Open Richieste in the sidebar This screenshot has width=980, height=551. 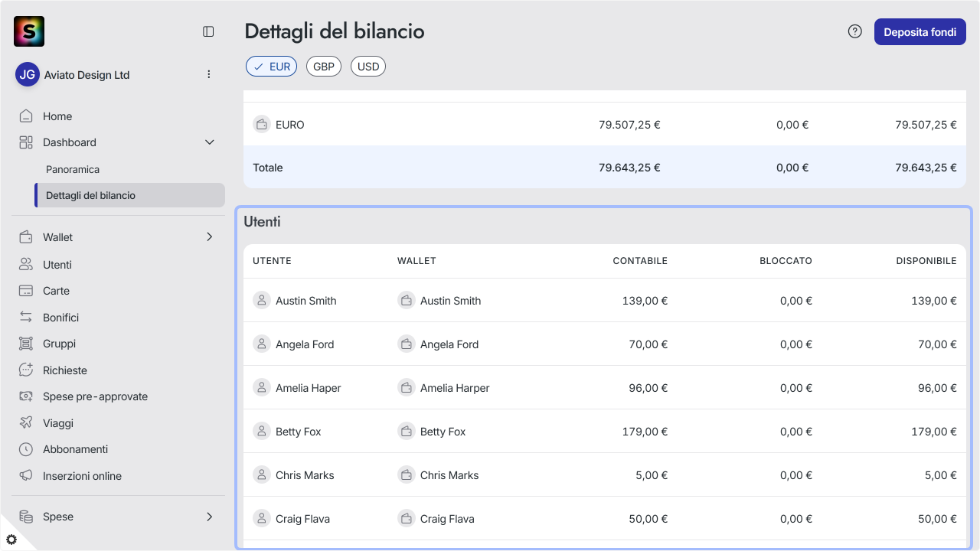point(65,370)
